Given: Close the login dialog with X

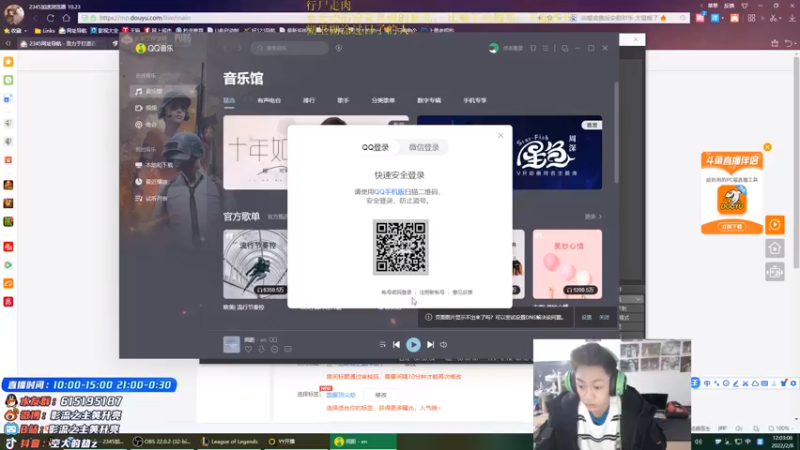Looking at the screenshot, I should pos(501,136).
